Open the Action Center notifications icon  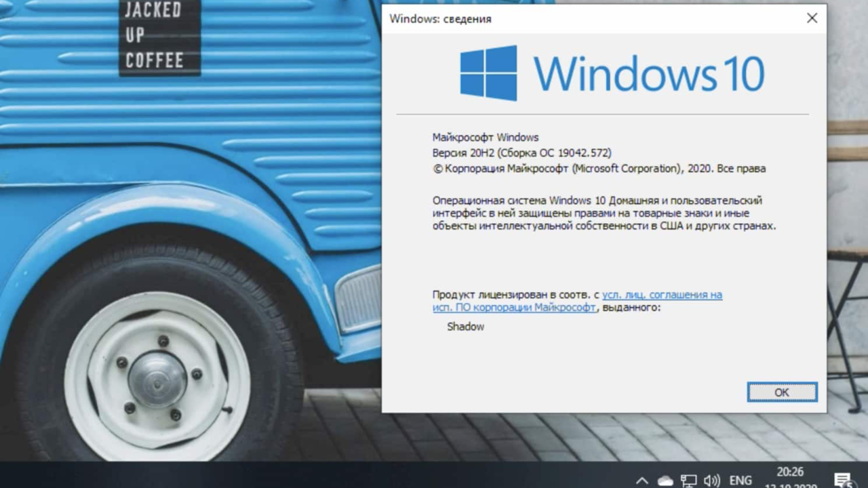click(843, 481)
